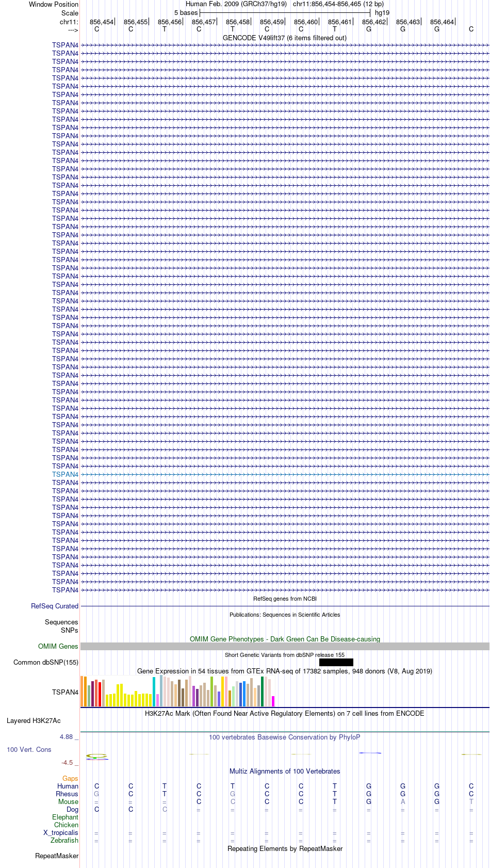Select the Human alignment row label
Screen dimensions: 490x868
coord(68,786)
